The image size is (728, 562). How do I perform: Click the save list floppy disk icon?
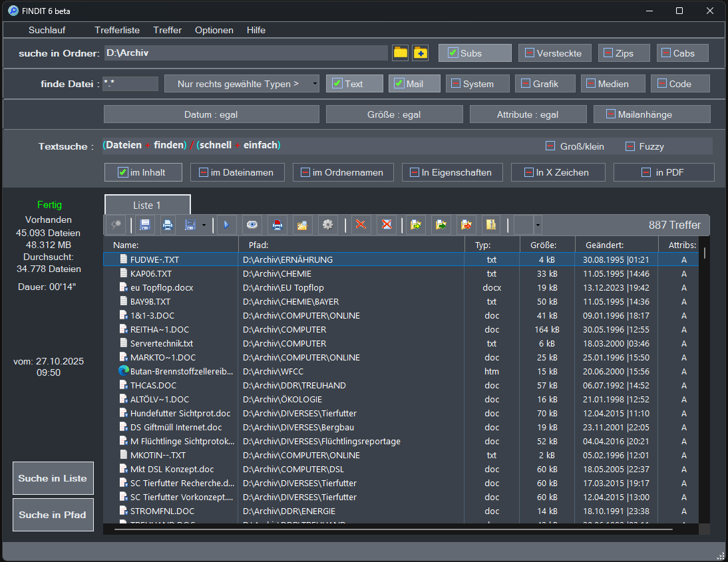[x=145, y=225]
